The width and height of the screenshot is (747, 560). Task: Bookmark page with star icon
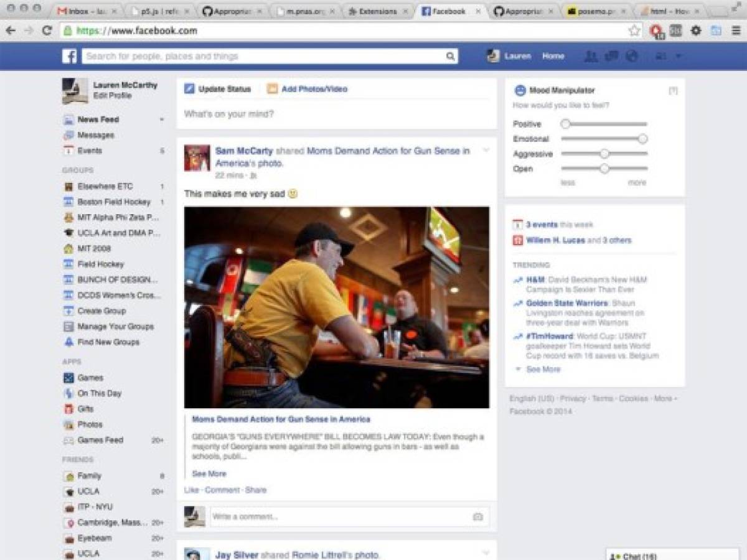(x=634, y=30)
